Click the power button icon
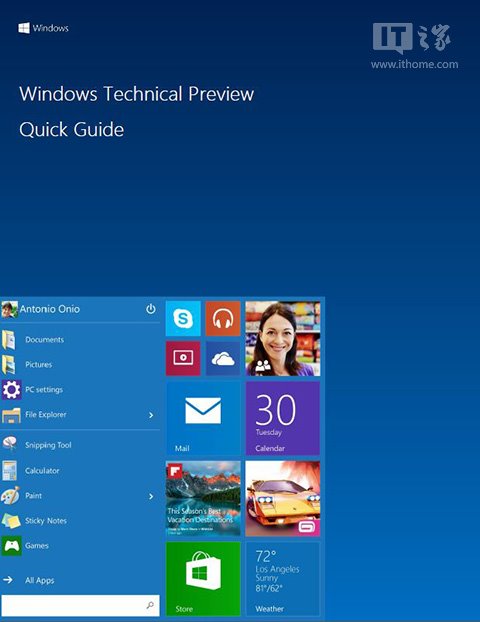This screenshot has width=480, height=622. coord(151,309)
